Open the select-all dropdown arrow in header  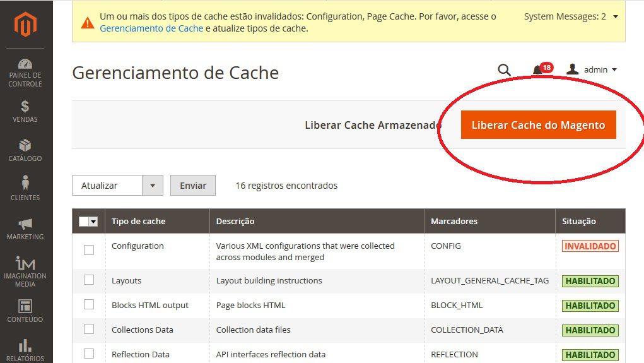tap(93, 222)
